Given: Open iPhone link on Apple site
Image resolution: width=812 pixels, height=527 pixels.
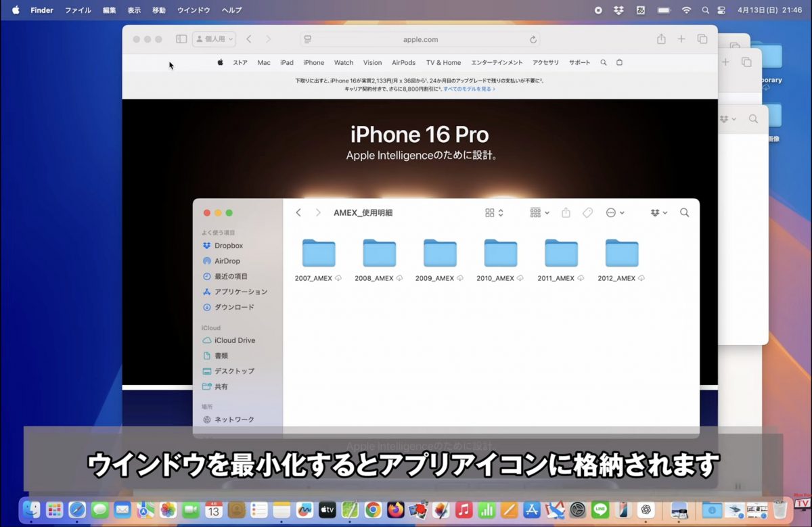Looking at the screenshot, I should (313, 62).
